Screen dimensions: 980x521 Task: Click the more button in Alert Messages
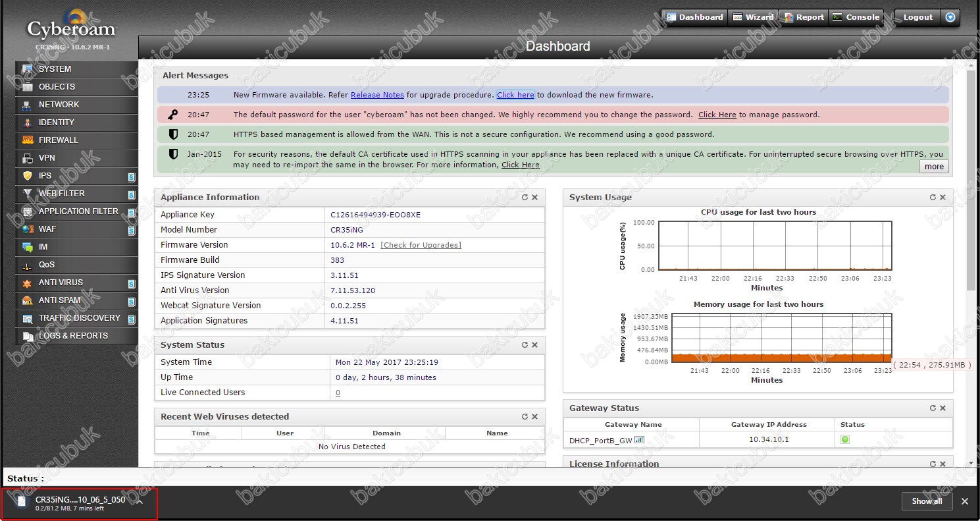(934, 167)
